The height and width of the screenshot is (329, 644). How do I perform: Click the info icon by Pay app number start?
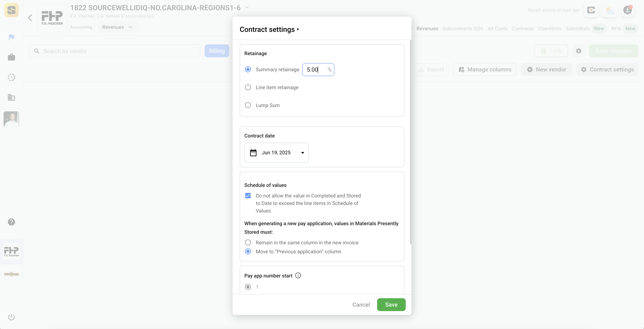pos(298,275)
